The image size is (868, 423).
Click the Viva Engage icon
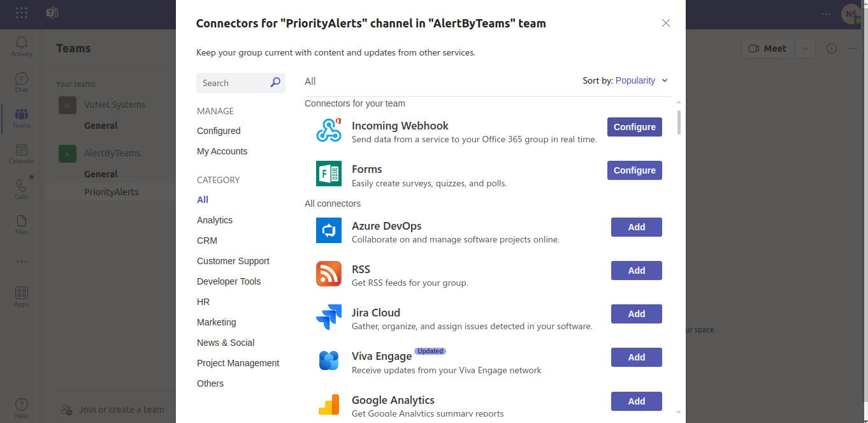[329, 360]
